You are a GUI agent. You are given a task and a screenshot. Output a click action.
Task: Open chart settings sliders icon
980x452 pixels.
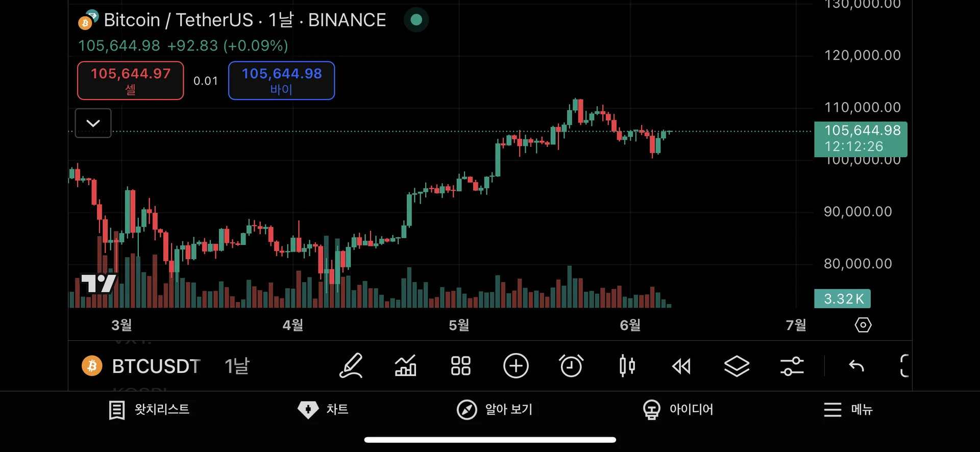tap(792, 366)
